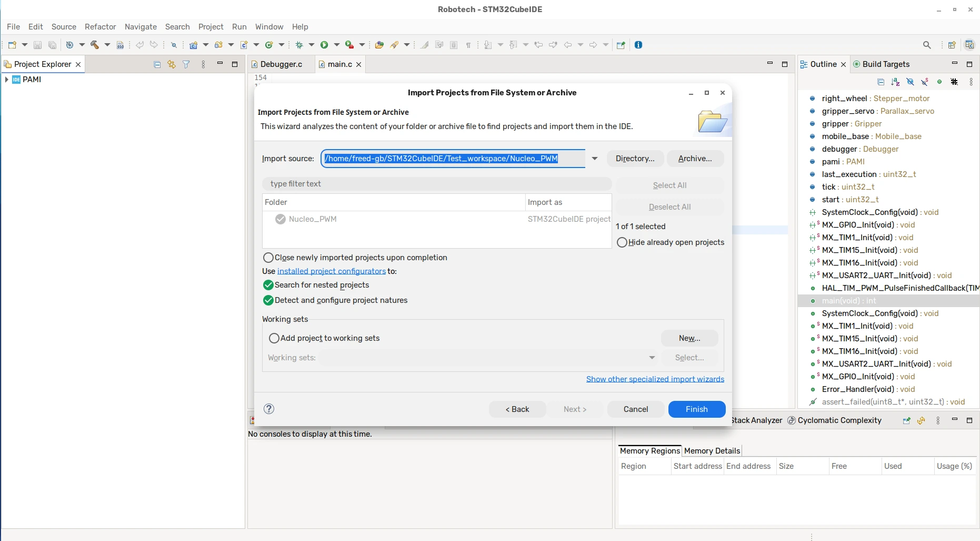Screen dimensions: 980x541
Task: Click the green Run button icon
Action: [x=324, y=45]
